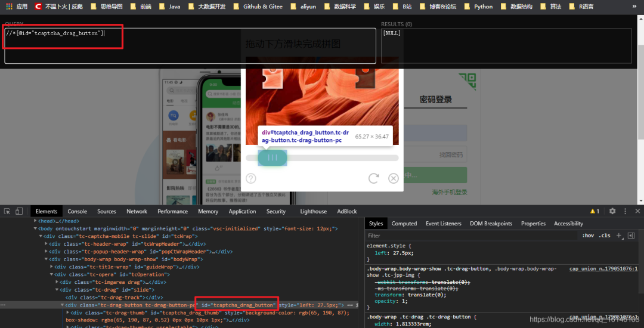Open the Event Listeners tab
This screenshot has height=328, width=644.
pyautogui.click(x=443, y=223)
